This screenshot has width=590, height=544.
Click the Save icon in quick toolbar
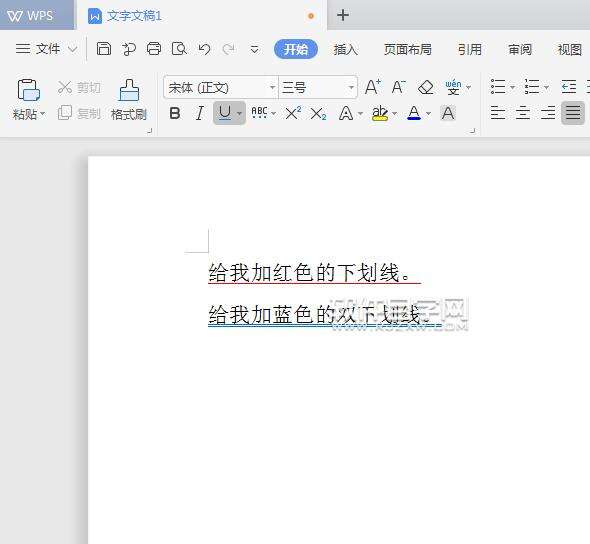[x=103, y=49]
